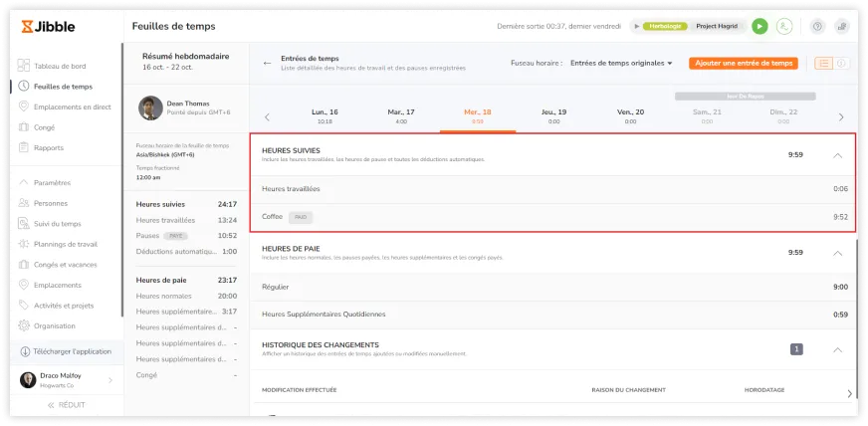Collapse the Heures suivies section
This screenshot has height=426, width=868.
click(x=837, y=155)
